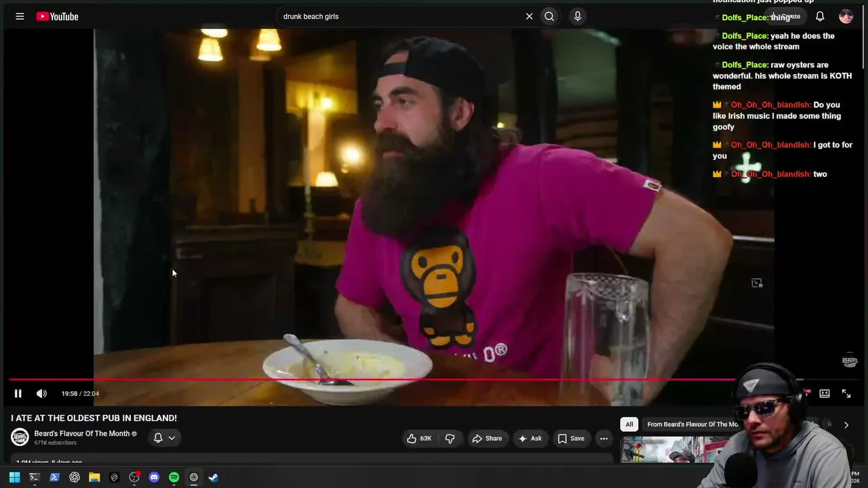The image size is (868, 488).
Task: Go to the YouTube home logo
Action: [x=58, y=16]
